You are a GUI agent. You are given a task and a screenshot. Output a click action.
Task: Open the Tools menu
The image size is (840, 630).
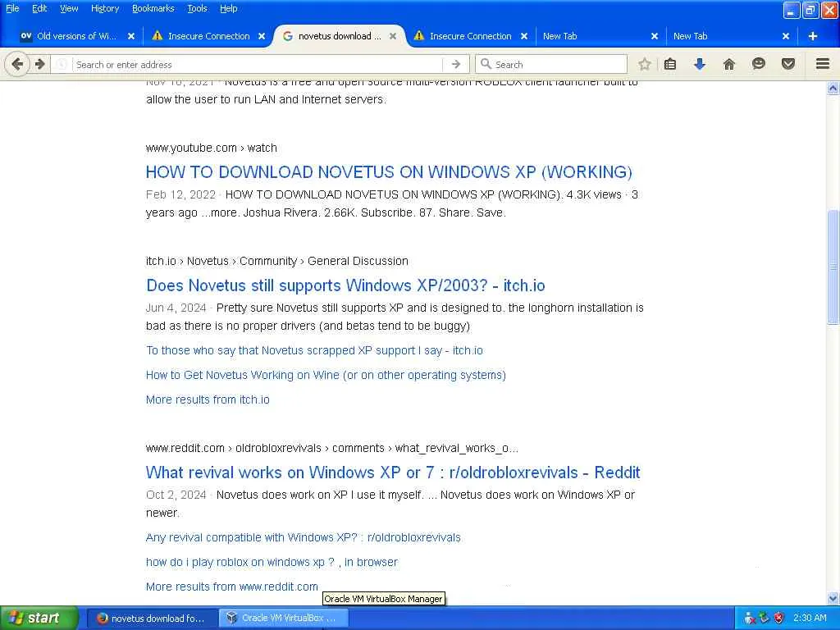tap(197, 8)
